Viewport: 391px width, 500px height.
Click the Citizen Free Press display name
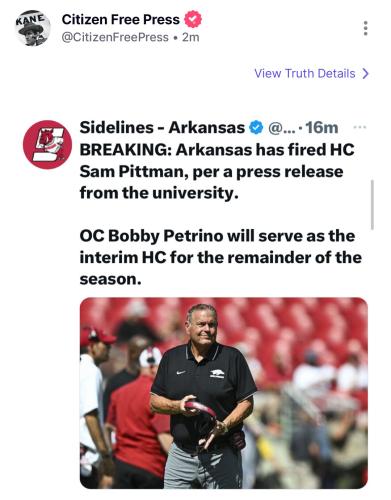pyautogui.click(x=121, y=20)
